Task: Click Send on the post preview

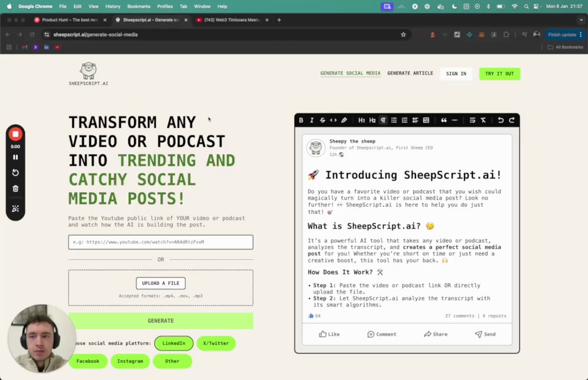Action: tap(485, 334)
